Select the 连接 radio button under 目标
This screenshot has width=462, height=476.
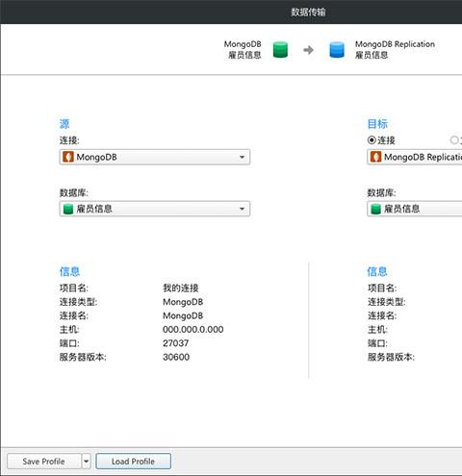click(x=372, y=140)
